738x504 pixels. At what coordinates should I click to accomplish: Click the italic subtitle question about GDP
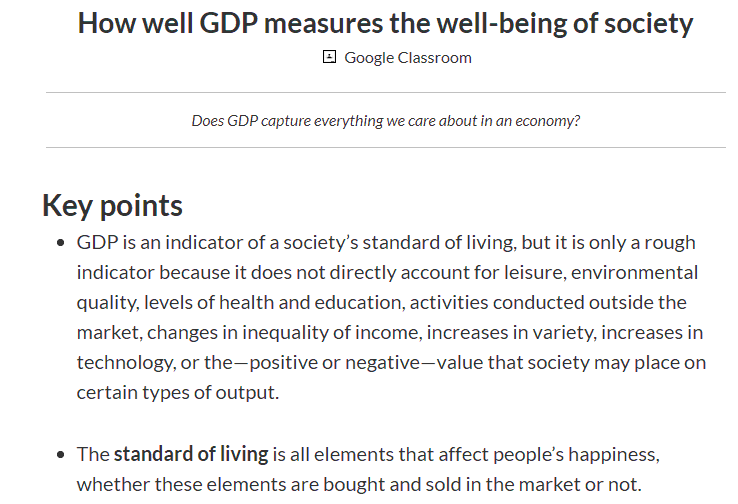tap(385, 121)
